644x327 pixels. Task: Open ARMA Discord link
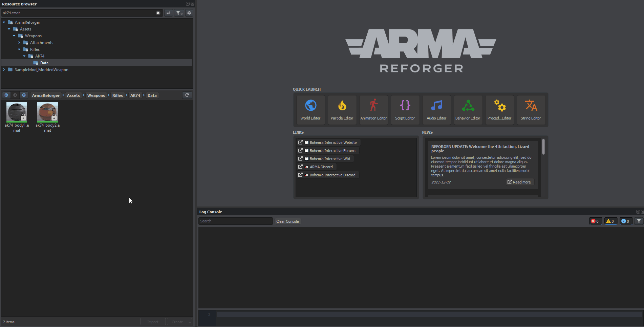[316, 167]
